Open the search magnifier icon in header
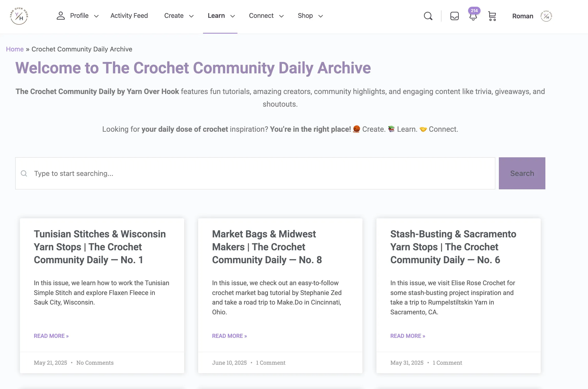 [x=428, y=16]
